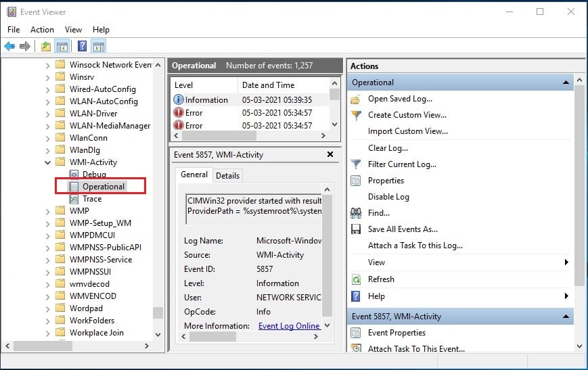Open the Action menu
The width and height of the screenshot is (588, 370).
[x=42, y=30]
